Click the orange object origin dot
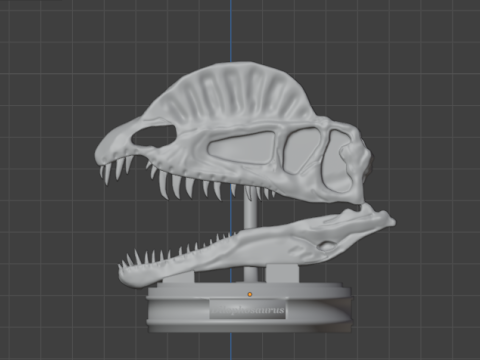This screenshot has height=360, width=480. point(250,294)
